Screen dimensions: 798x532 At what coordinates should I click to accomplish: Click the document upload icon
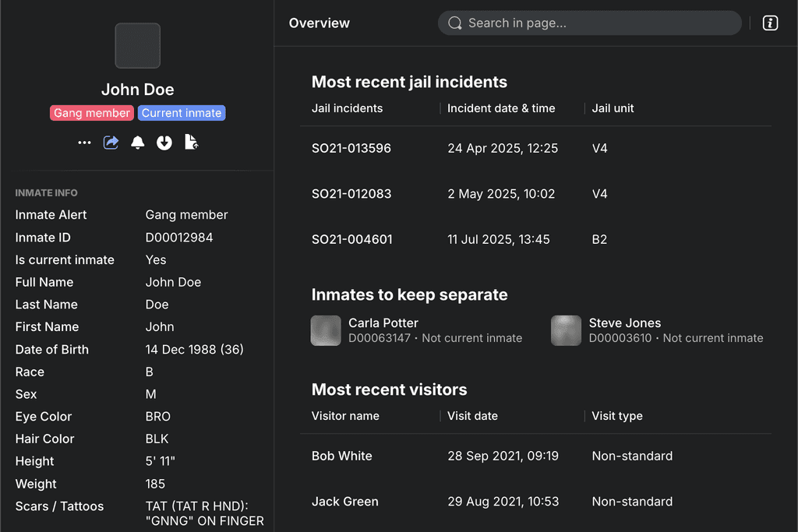coord(191,142)
